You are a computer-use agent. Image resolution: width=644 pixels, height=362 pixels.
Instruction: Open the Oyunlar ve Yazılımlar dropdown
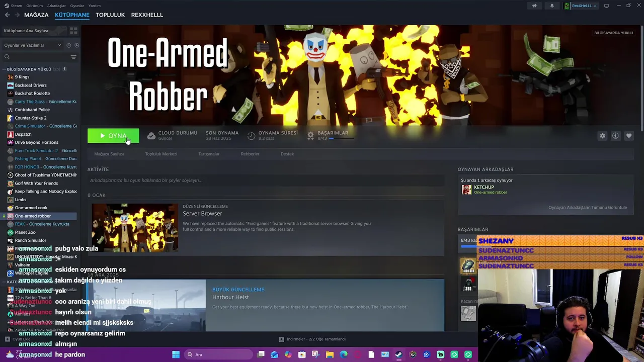point(33,45)
